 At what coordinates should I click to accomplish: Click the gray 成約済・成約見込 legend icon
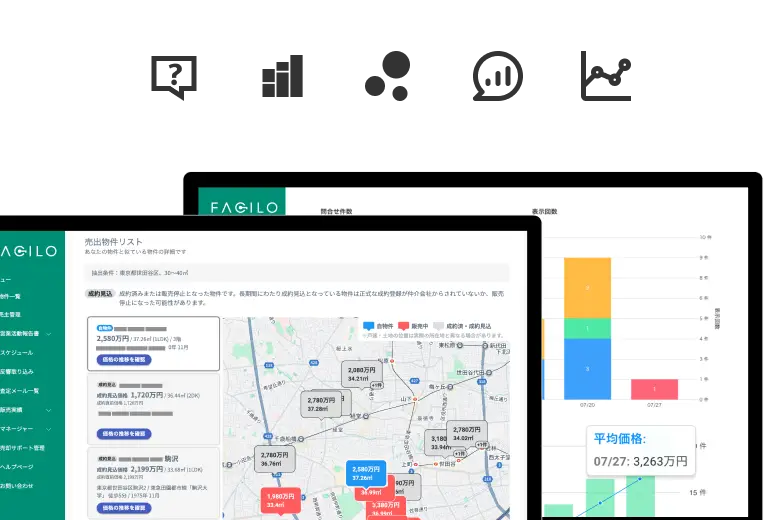pyautogui.click(x=438, y=326)
